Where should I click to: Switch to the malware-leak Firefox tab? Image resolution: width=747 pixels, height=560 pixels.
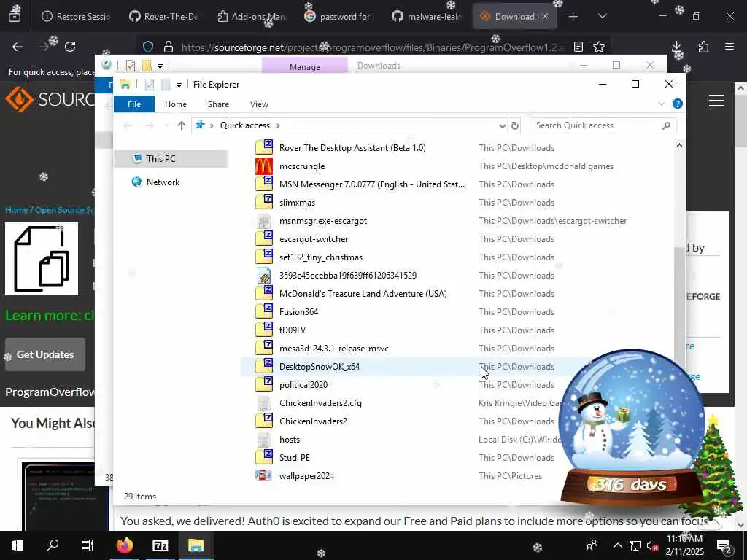tap(427, 16)
